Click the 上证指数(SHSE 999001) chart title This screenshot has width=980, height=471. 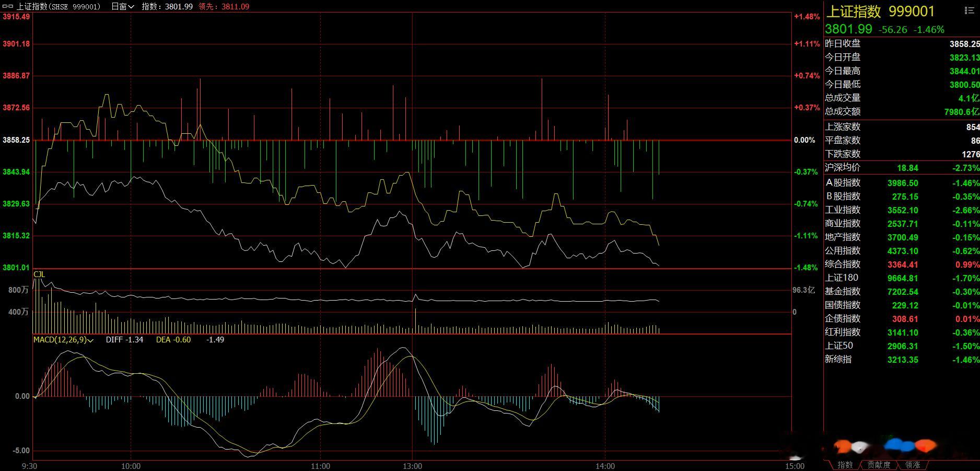click(59, 6)
